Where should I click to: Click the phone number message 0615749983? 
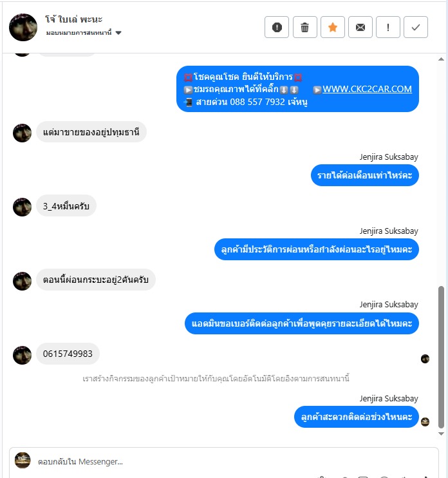(x=68, y=354)
